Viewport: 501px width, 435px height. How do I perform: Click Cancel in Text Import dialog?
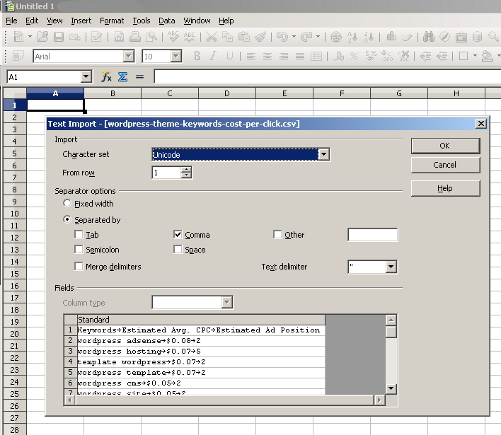[x=445, y=165]
